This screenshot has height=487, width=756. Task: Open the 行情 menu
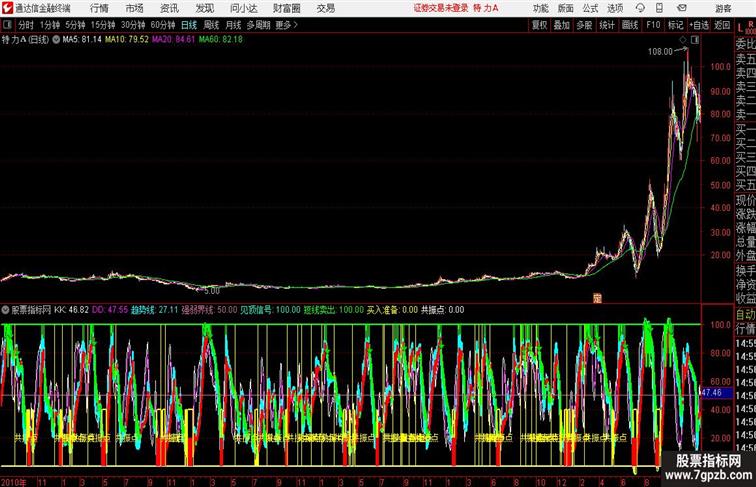99,8
